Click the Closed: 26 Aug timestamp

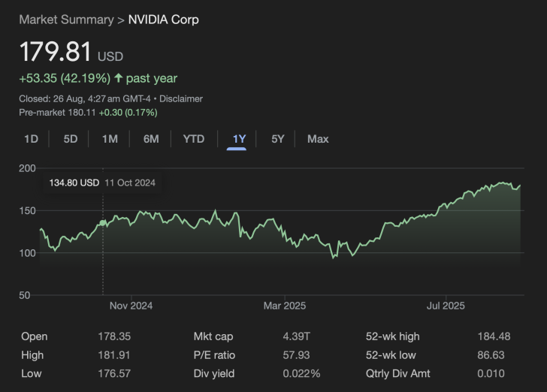[85, 98]
